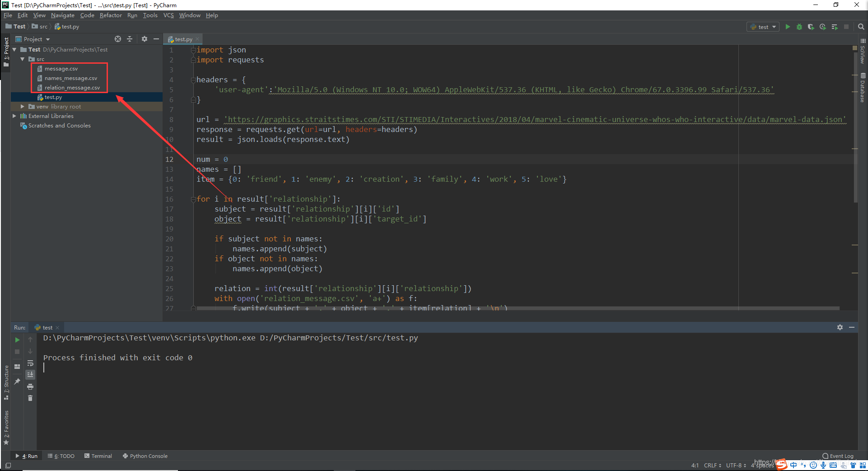
Task: Clear console with trash icon
Action: click(x=30, y=398)
